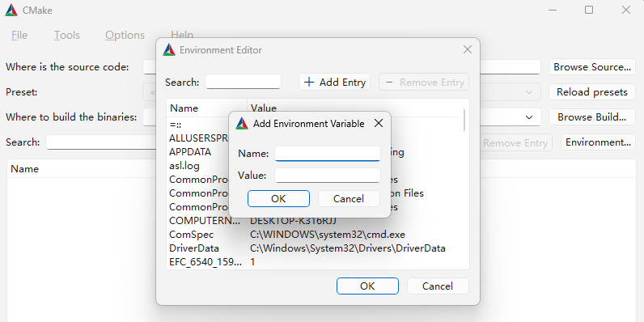The image size is (644, 322).
Task: Cancel the Add Environment Variable dialog
Action: pos(349,198)
